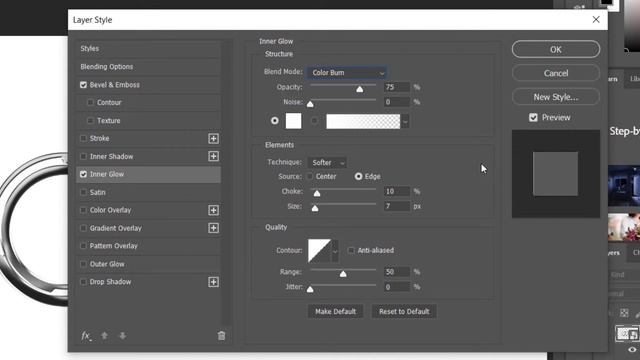Set glow Source to Center
Screen dimensions: 640x360
310,176
